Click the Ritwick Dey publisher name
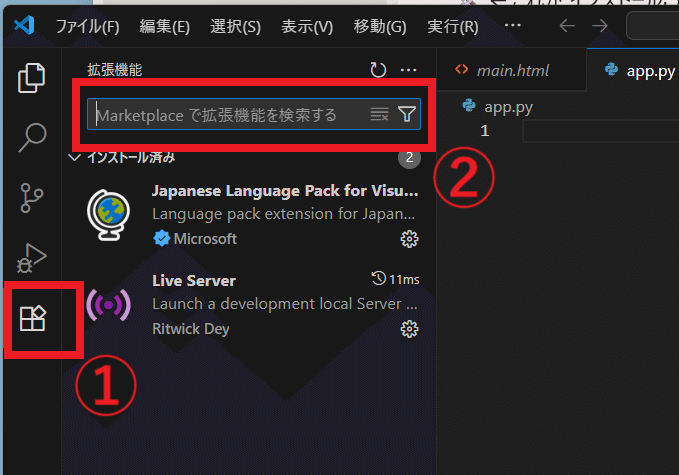The height and width of the screenshot is (475, 679). click(191, 329)
